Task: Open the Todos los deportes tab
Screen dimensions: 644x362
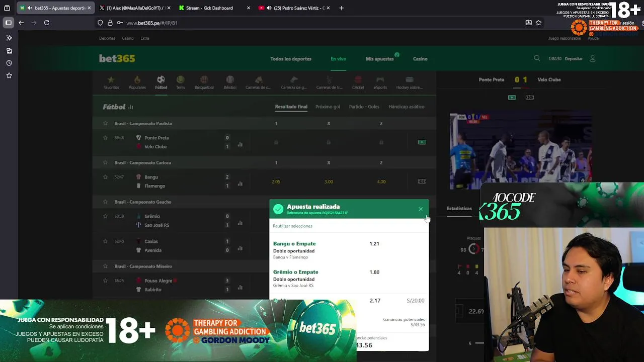Action: point(291,59)
